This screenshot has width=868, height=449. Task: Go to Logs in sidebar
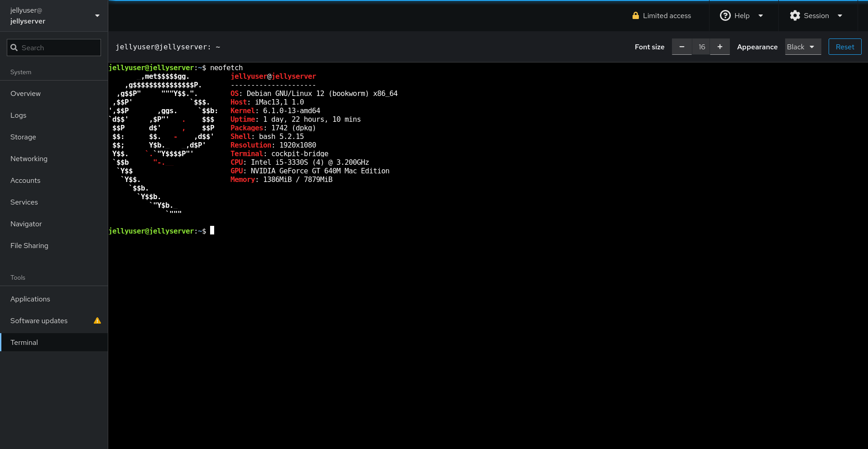click(x=54, y=115)
